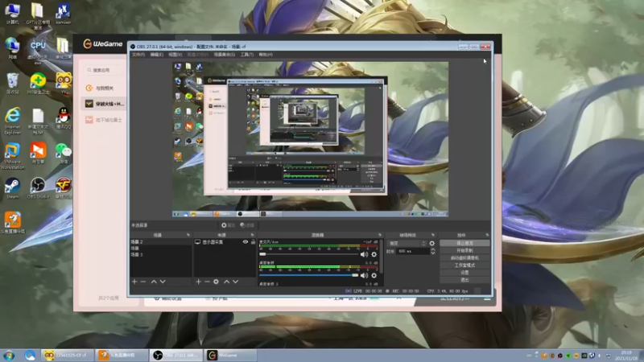644x362 pixels.
Task: Click the Exit button in Controls
Action: [x=464, y=280]
